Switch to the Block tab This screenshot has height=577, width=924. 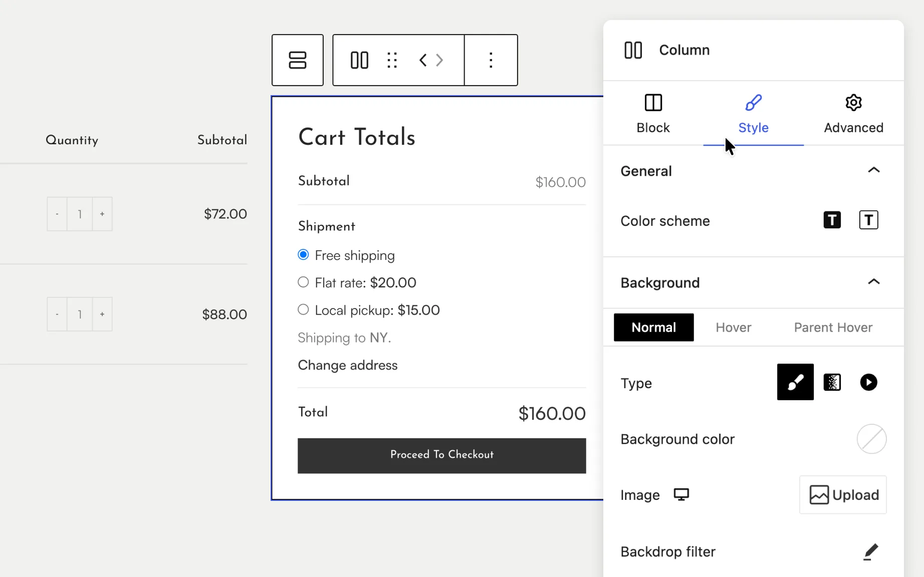click(x=653, y=114)
